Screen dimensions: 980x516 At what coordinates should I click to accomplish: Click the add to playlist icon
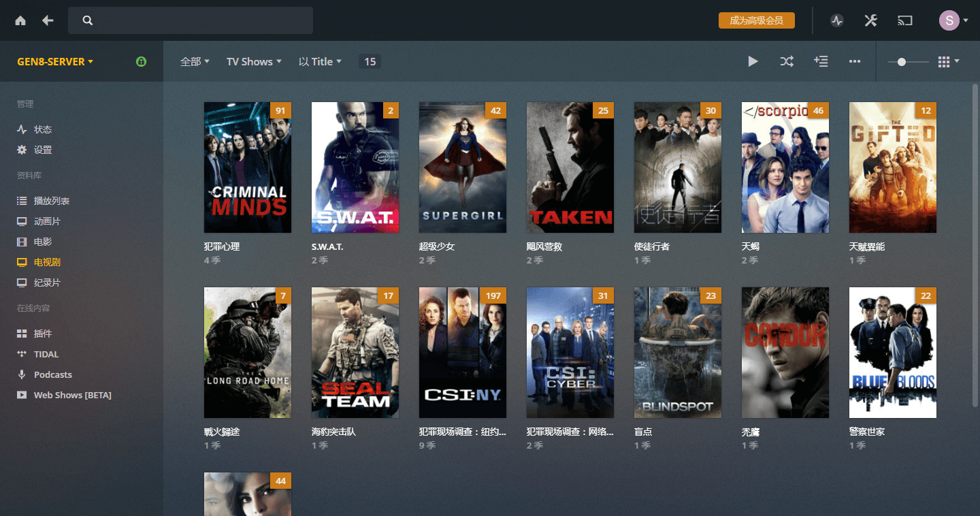(x=821, y=61)
